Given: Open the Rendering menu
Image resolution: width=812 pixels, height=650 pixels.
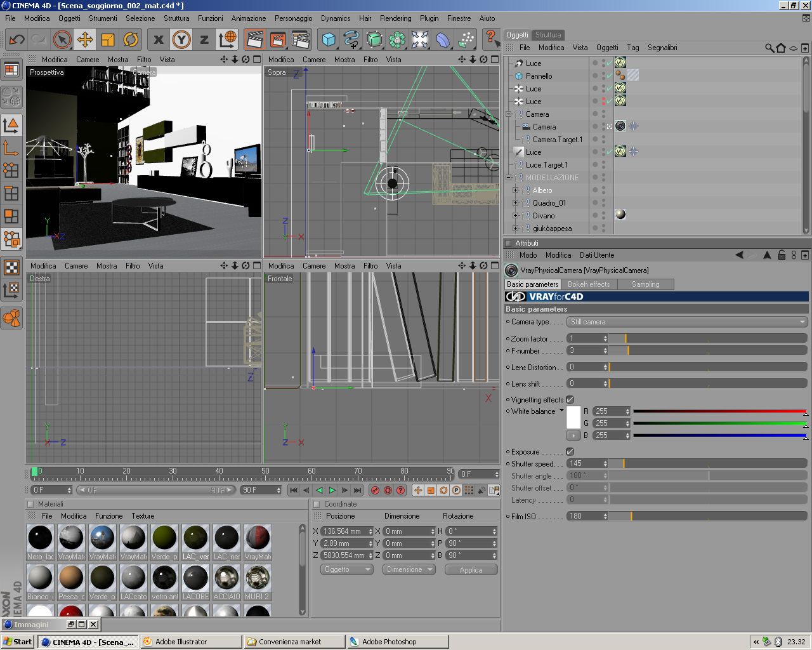Looking at the screenshot, I should (x=395, y=18).
